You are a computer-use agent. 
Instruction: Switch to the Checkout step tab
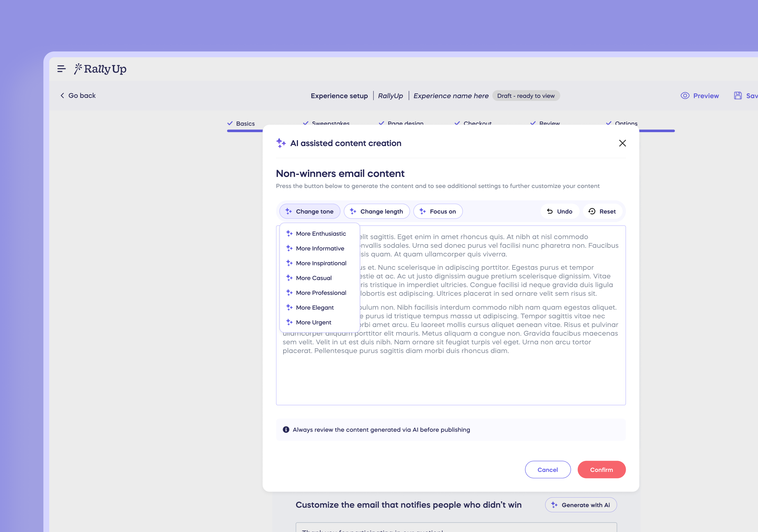(x=473, y=123)
